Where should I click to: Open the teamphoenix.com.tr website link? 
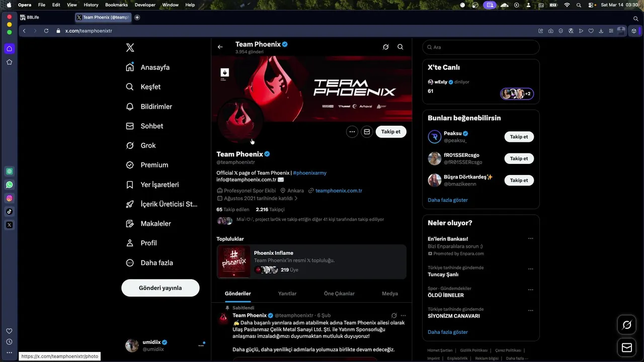[339, 191]
